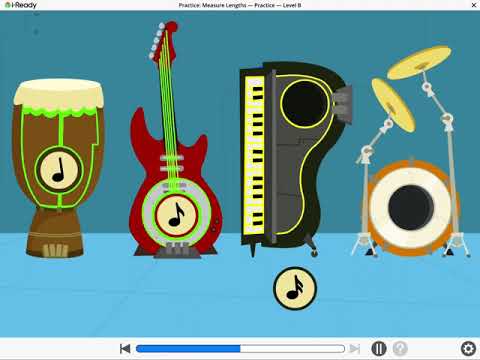Click the grayed-out help question mark button
This screenshot has width=480, height=360.
400,349
